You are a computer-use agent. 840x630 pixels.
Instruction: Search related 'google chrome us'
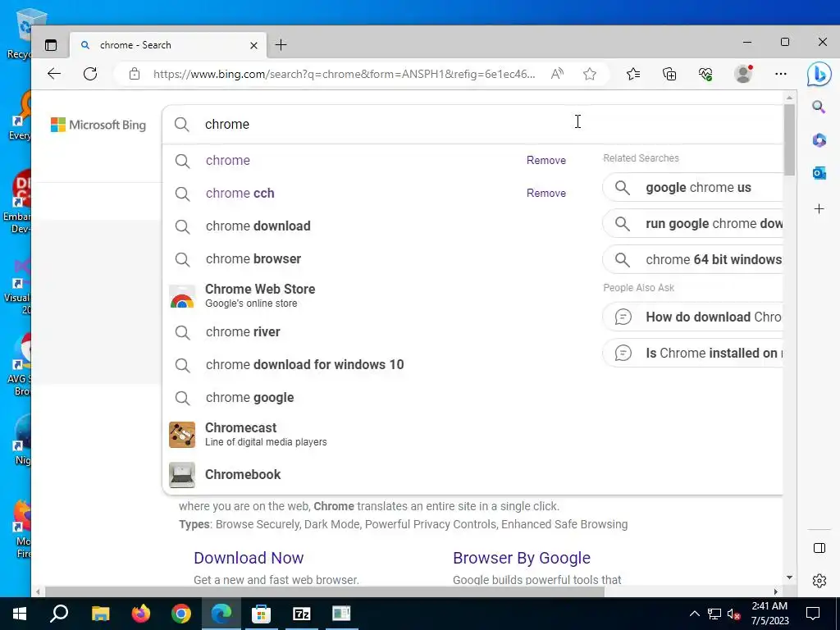(x=692, y=188)
